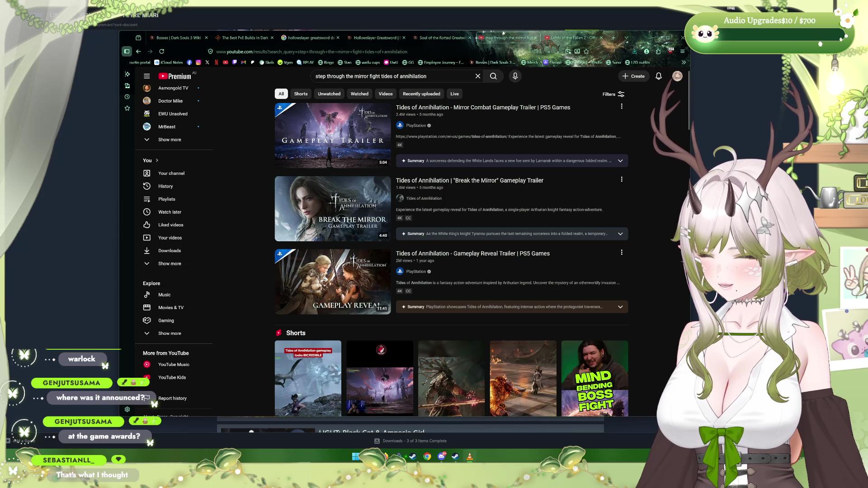The width and height of the screenshot is (868, 488).
Task: Open the Mirror Combat Gameplay Trailer thumbnail
Action: point(332,136)
